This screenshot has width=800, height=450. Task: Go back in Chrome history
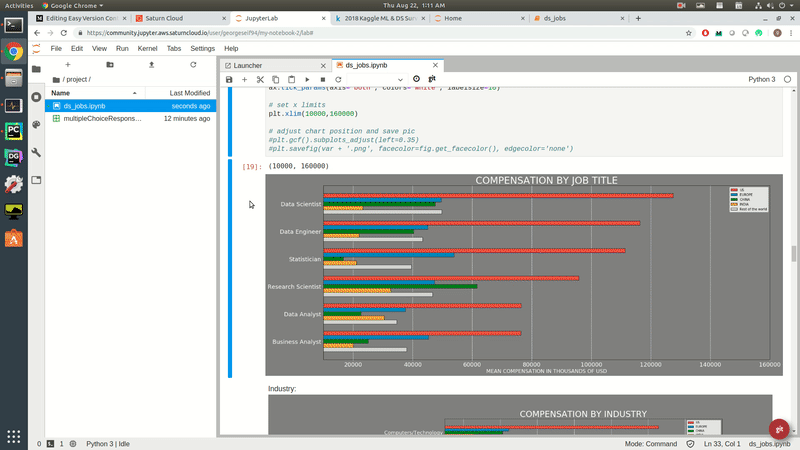pyautogui.click(x=37, y=33)
